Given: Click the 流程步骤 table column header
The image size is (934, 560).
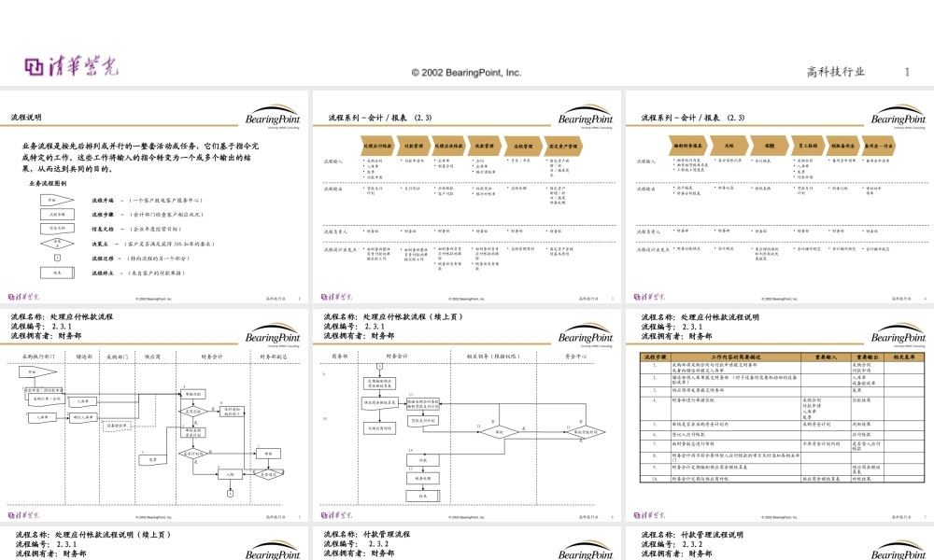Looking at the screenshot, I should 655,357.
